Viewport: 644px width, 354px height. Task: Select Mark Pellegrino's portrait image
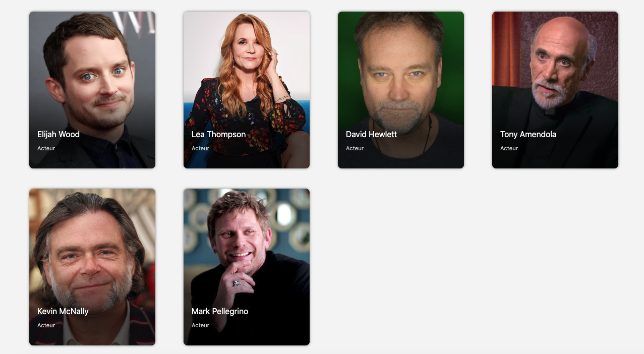247,267
